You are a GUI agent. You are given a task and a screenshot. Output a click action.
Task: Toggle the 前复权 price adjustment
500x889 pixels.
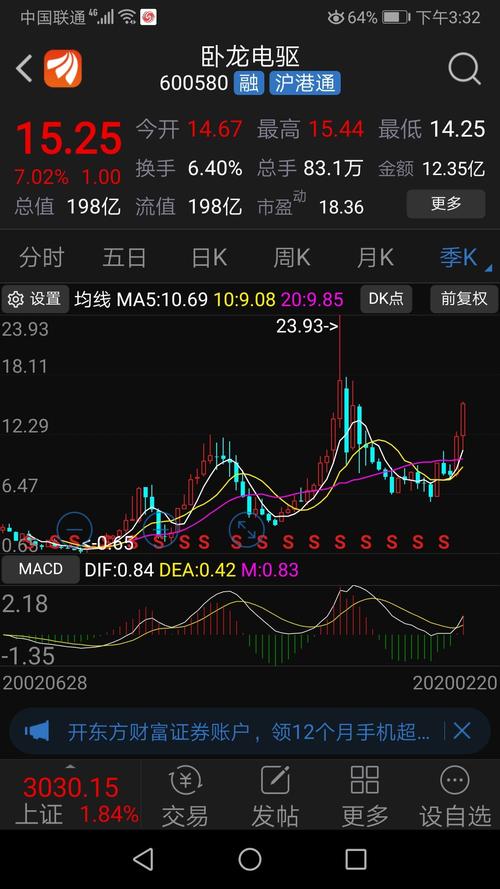tap(464, 299)
